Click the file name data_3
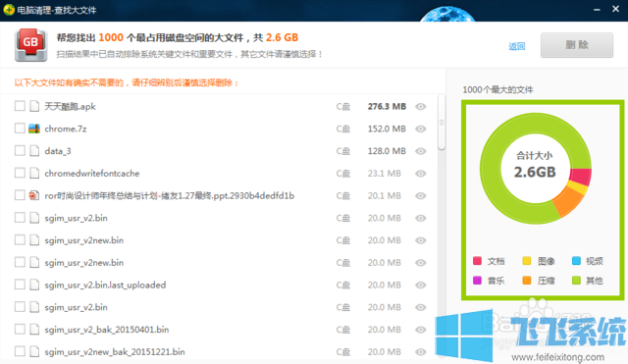The image size is (628, 364). (x=58, y=151)
